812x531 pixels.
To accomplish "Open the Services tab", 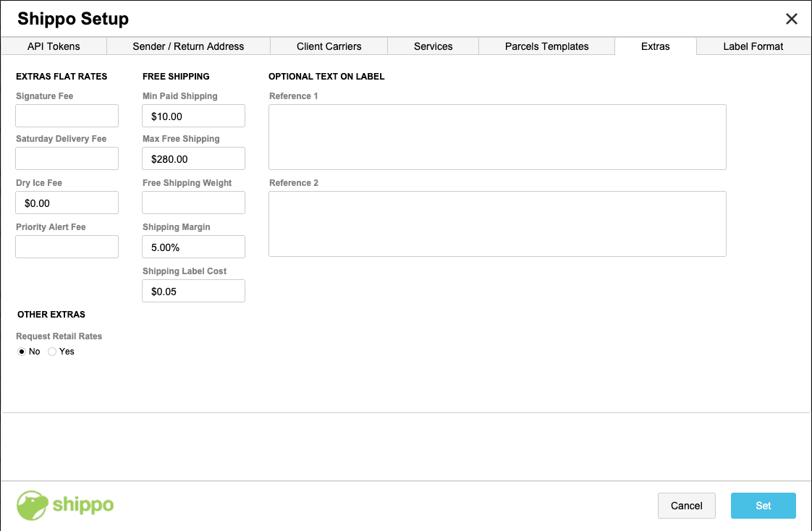I will (x=434, y=46).
